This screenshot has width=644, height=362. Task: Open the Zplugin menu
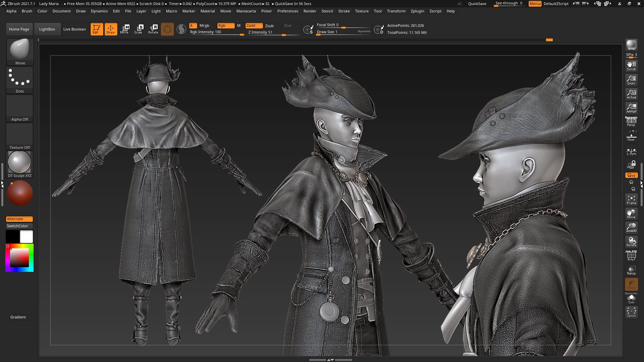click(417, 11)
